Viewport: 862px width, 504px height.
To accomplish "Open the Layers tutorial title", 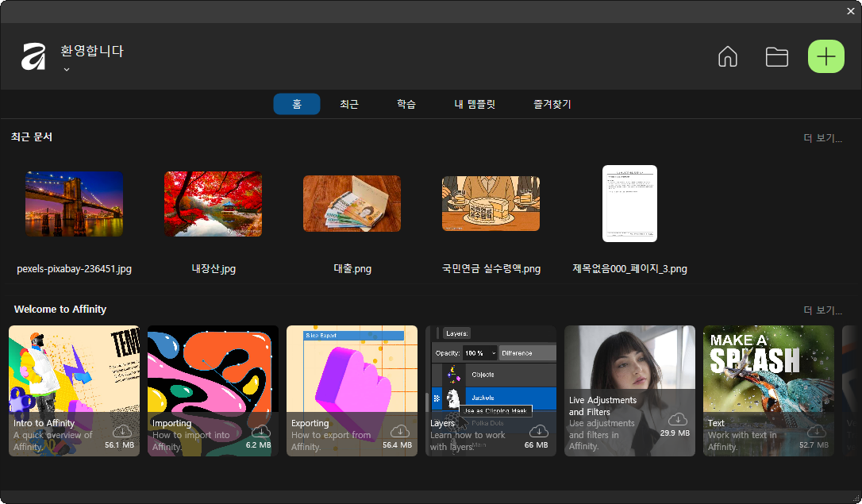I will point(442,423).
